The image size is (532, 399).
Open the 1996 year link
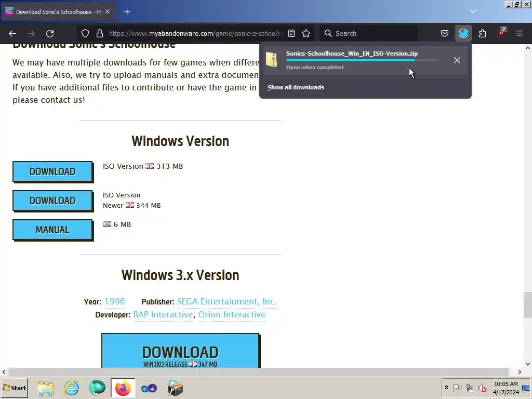coord(115,301)
